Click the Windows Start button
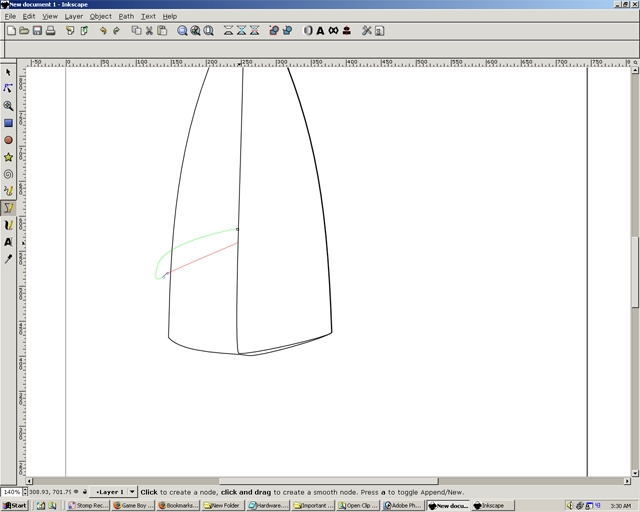The image size is (640, 512). click(x=15, y=505)
